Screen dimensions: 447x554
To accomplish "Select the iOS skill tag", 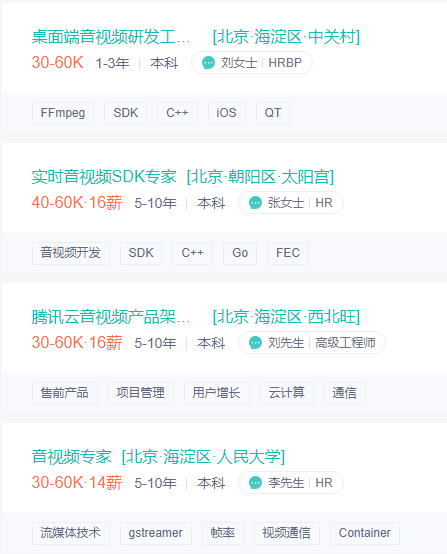I will tap(227, 113).
